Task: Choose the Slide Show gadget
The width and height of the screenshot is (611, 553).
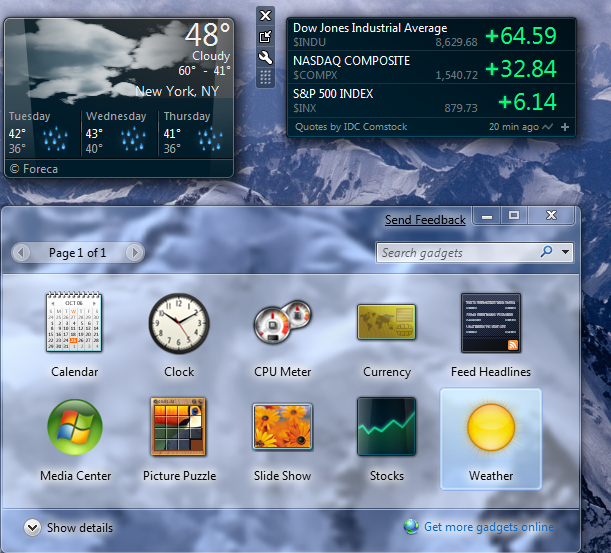Action: [x=283, y=426]
